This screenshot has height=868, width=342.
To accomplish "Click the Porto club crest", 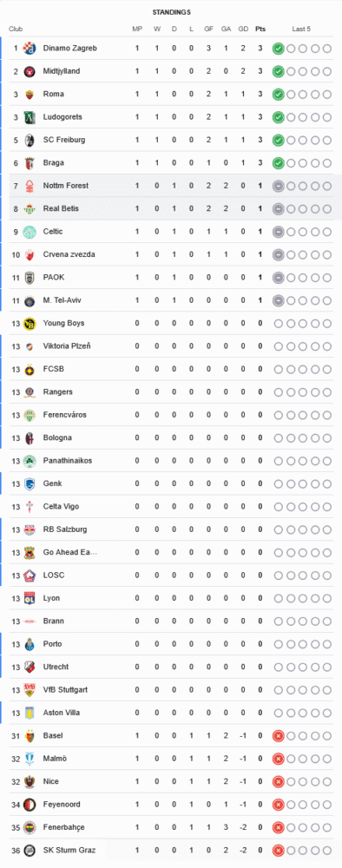I will (30, 644).
